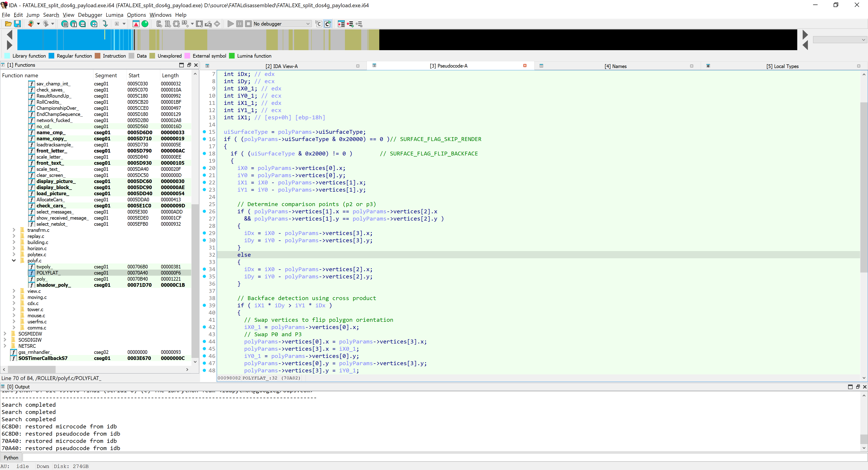This screenshot has width=868, height=470.
Task: Switch to the Names tab
Action: 615,66
